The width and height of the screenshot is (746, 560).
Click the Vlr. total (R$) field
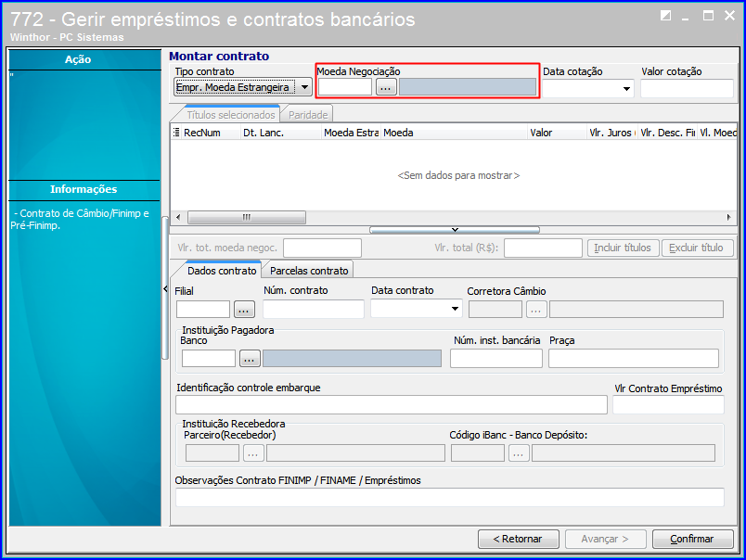coord(543,248)
